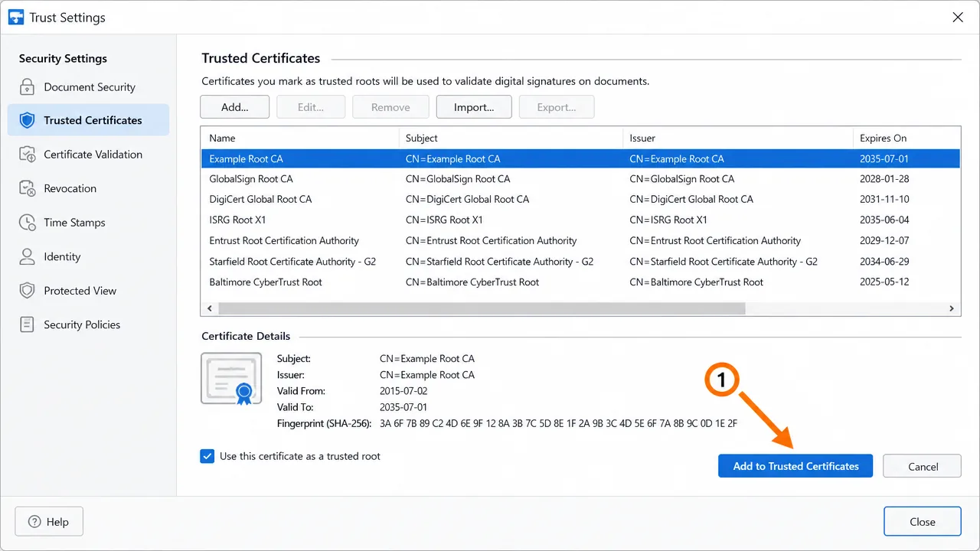Open Document Security settings page

(x=88, y=86)
